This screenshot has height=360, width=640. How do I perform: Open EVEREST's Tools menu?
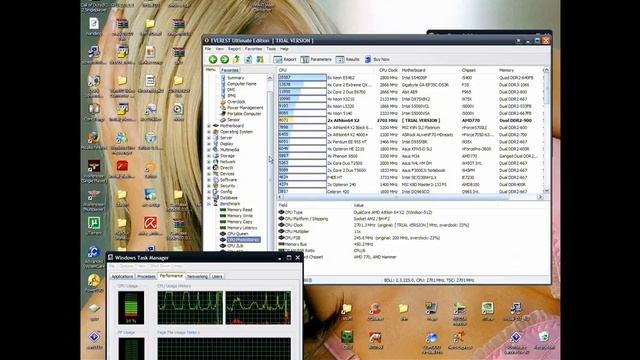click(x=271, y=49)
